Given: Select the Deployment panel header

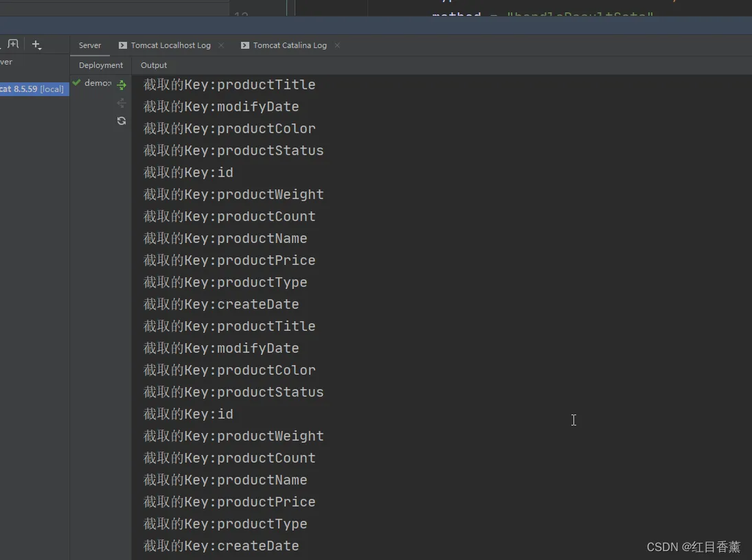Looking at the screenshot, I should click(101, 65).
